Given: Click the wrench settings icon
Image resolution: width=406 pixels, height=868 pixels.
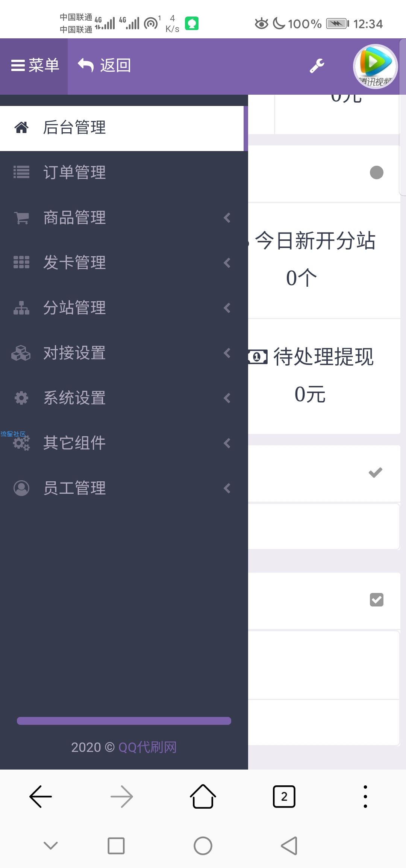Looking at the screenshot, I should point(317,66).
